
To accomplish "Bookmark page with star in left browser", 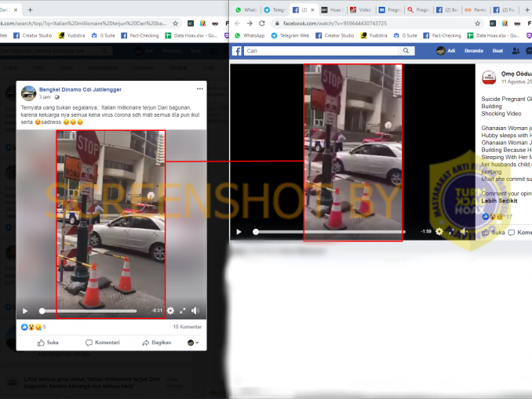I will pos(176,24).
